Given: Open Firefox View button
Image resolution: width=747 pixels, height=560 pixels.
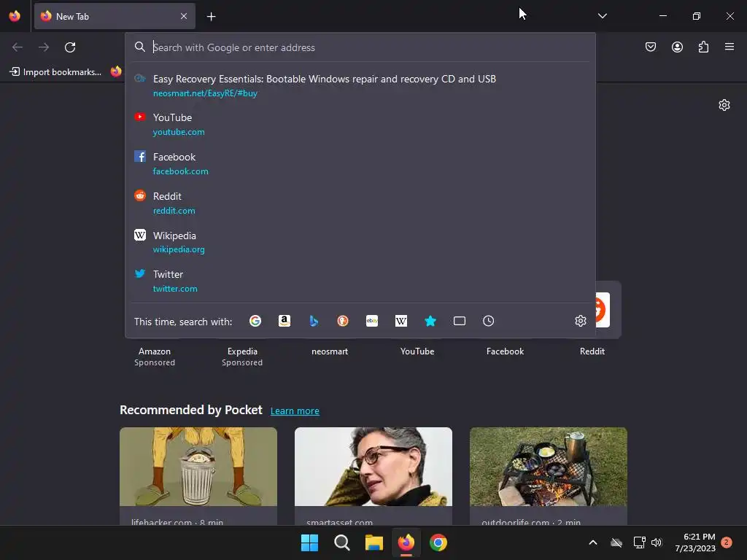Looking at the screenshot, I should pos(15,16).
